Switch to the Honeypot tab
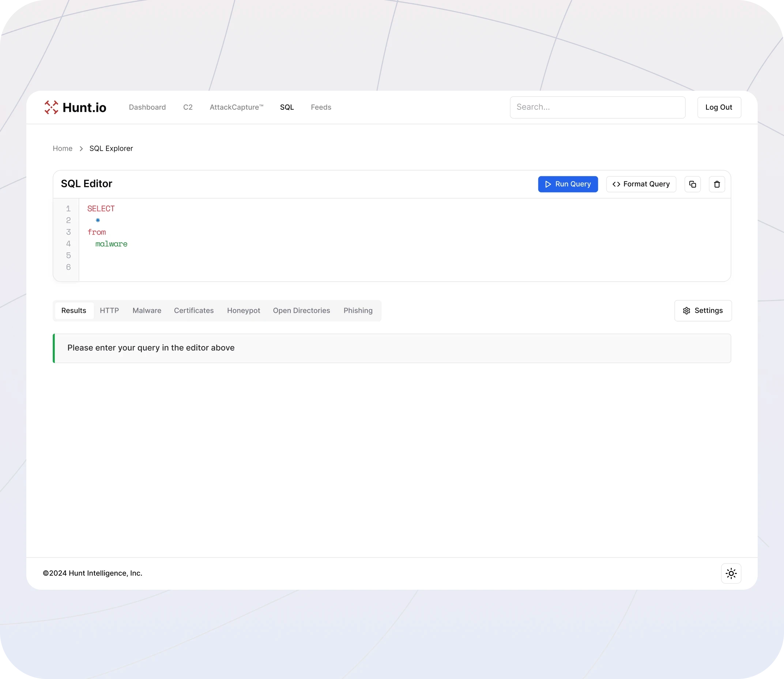Screen dimensions: 784x679 [244, 311]
